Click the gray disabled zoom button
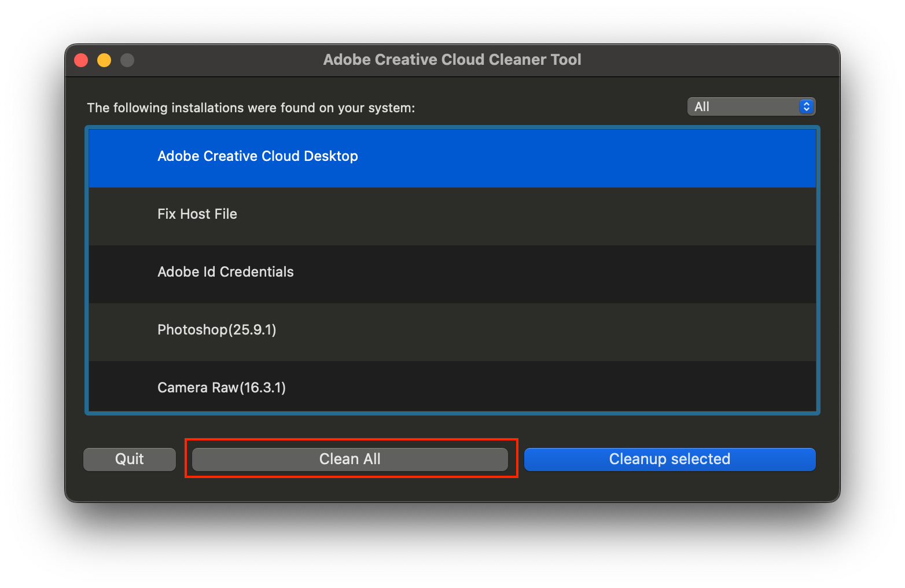 click(x=127, y=60)
